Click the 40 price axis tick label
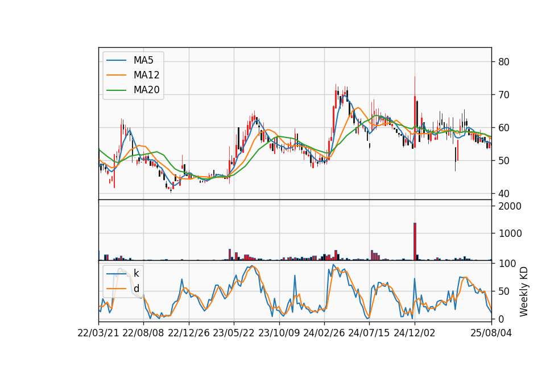546x392 pixels. (x=503, y=193)
